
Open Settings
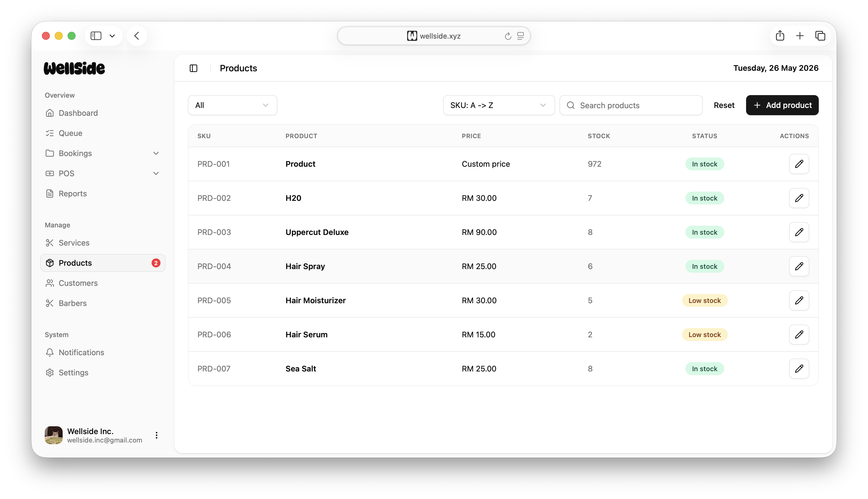[x=103, y=373]
